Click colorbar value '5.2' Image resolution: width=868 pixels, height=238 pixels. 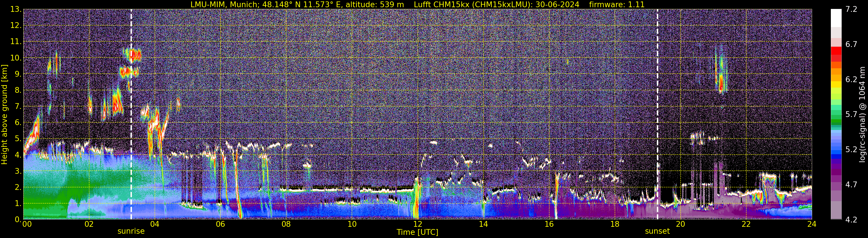click(x=851, y=149)
